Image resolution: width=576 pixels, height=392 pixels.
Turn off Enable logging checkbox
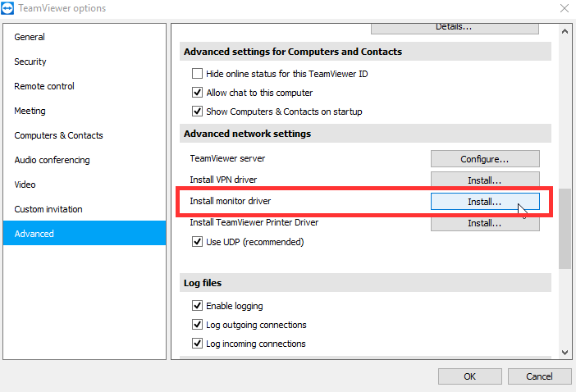(x=197, y=306)
